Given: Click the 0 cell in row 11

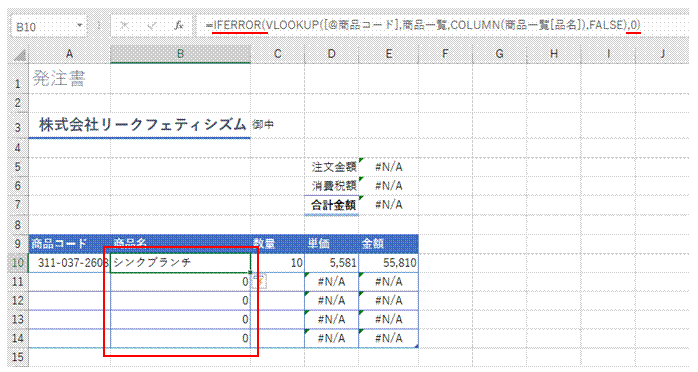Looking at the screenshot, I should [180, 282].
